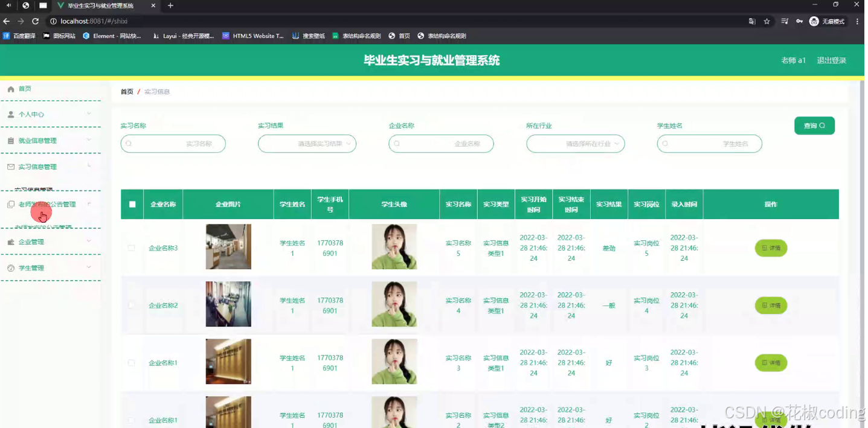Click the 查询 search button

814,125
